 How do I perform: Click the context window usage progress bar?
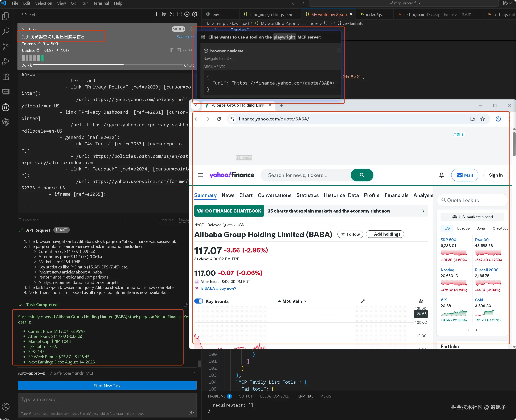point(107,65)
